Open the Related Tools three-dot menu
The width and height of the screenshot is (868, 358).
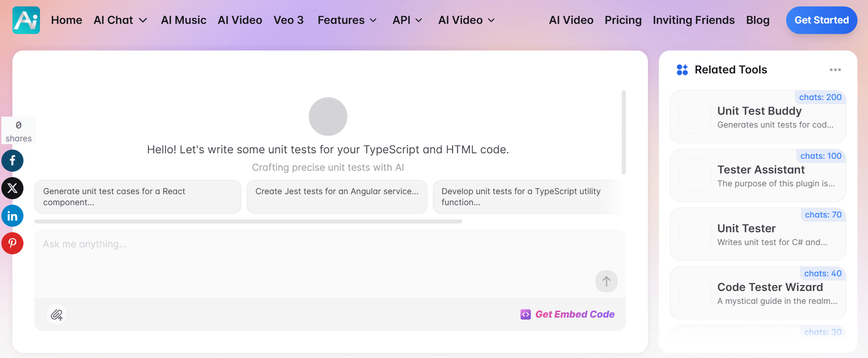(x=835, y=70)
